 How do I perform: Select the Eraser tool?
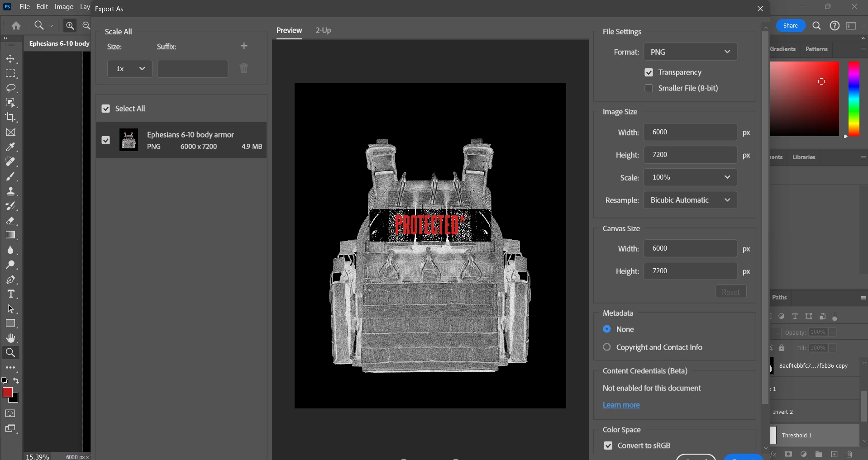(x=10, y=221)
